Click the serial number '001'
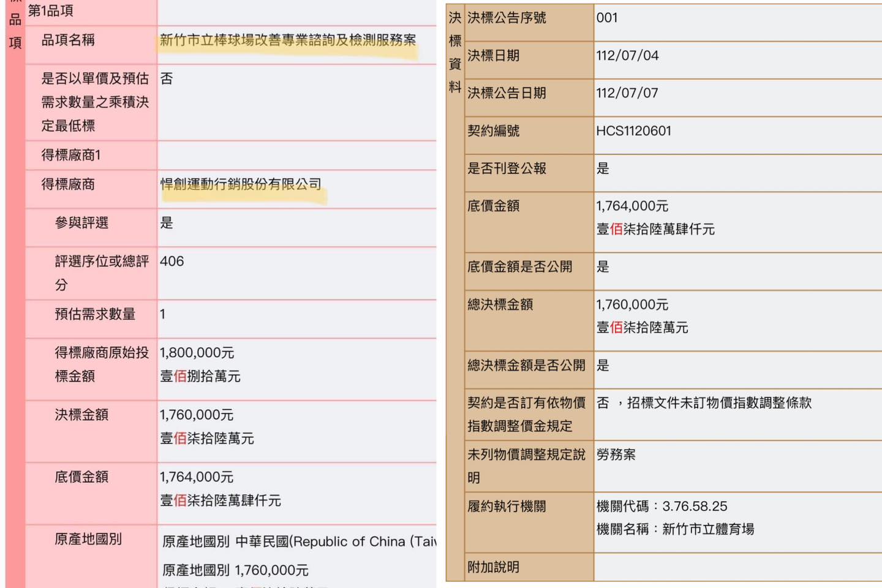This screenshot has height=588, width=882. 607,18
